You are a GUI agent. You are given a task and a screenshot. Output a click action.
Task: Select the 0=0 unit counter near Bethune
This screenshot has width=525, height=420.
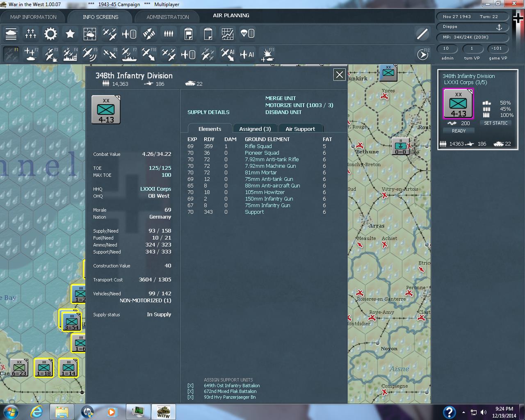tap(400, 146)
